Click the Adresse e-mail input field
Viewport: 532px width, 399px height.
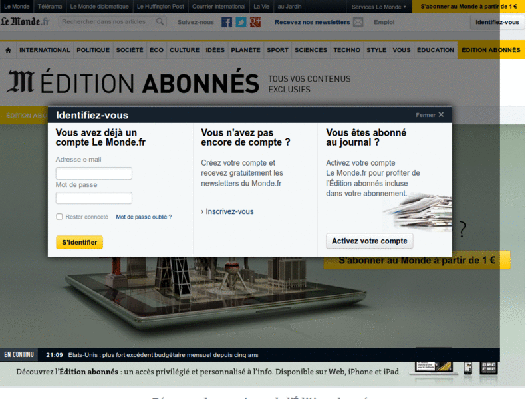94,173
